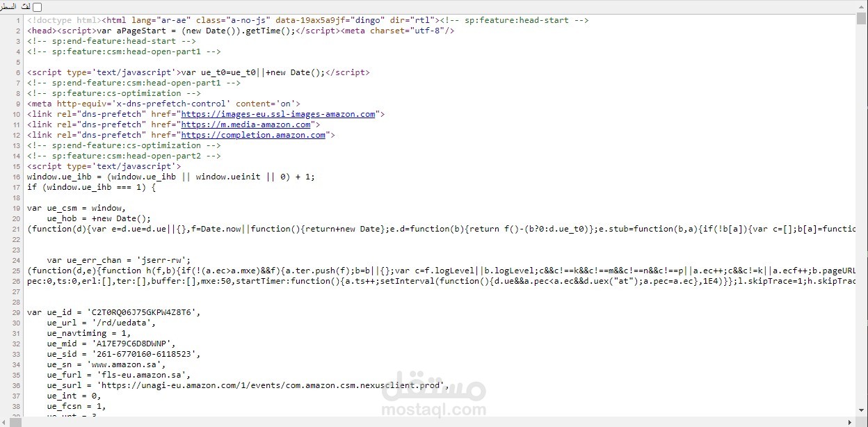Click the "ue_url = '/rd/uedata'" line
Image resolution: width=868 pixels, height=427 pixels.
101,323
